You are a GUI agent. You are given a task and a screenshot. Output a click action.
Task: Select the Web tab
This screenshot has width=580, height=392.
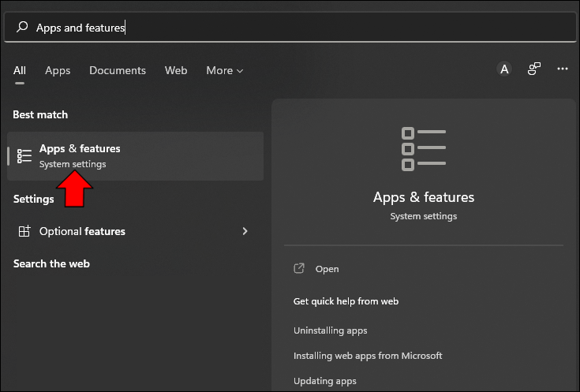tap(176, 70)
